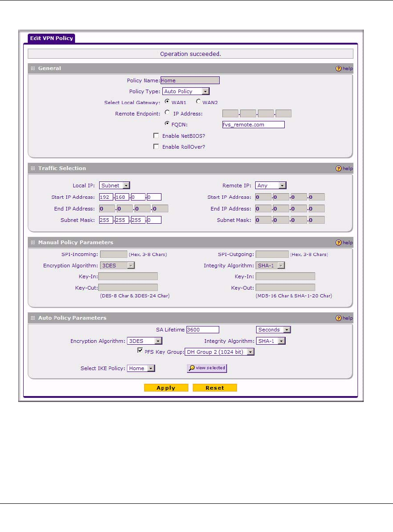Open the Select IKE Policy dropdown

coord(141,368)
